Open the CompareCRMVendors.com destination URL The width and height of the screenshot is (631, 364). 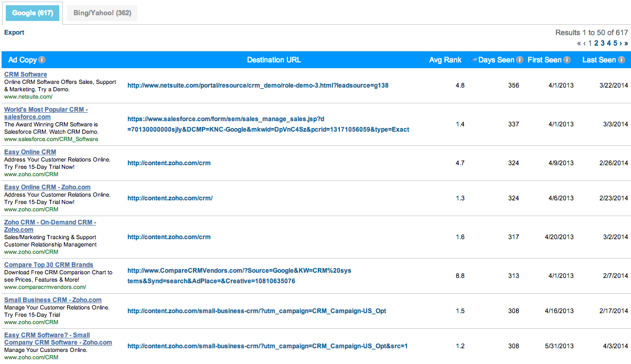point(239,276)
